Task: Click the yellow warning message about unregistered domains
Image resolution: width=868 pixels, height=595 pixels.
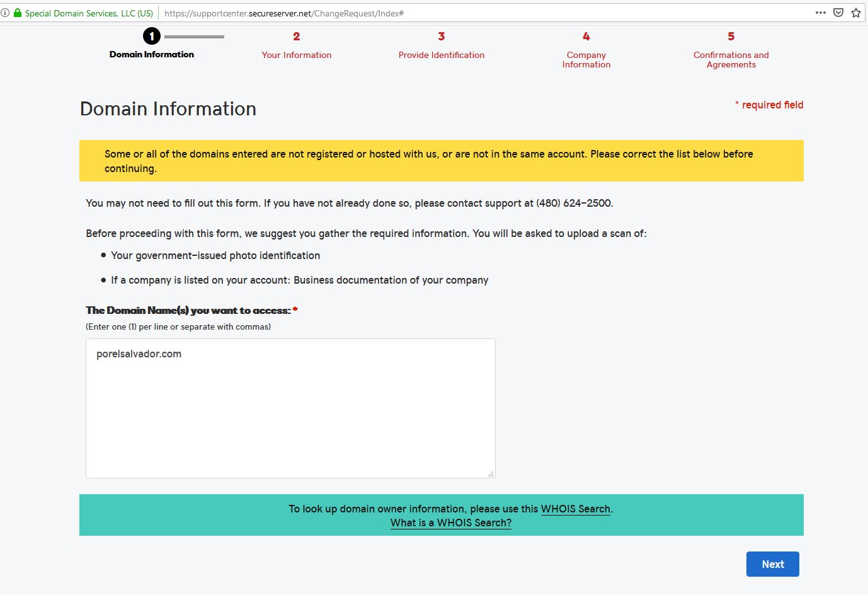Action: pyautogui.click(x=442, y=161)
